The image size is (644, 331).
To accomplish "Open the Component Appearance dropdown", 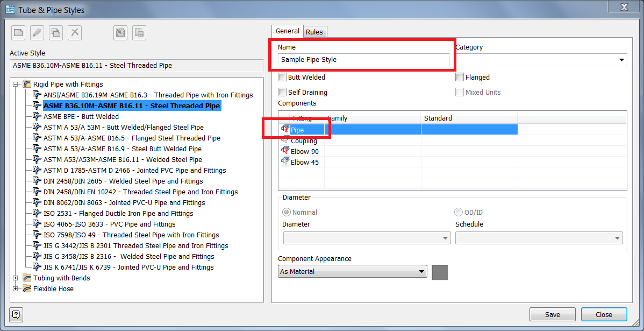I will [x=421, y=272].
